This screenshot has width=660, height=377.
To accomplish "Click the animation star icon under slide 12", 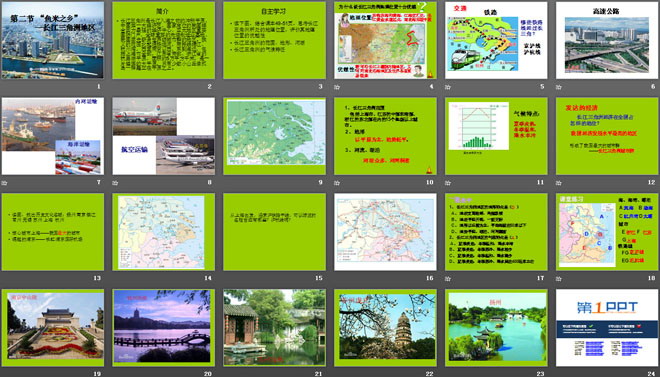I will point(559,183).
